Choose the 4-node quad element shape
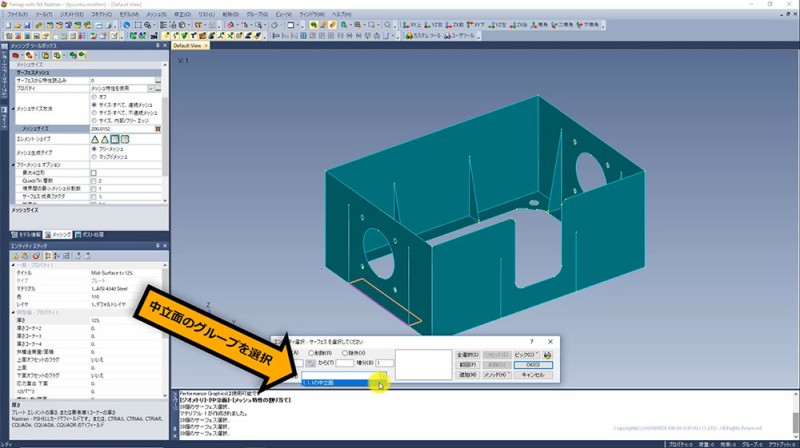 coord(115,139)
